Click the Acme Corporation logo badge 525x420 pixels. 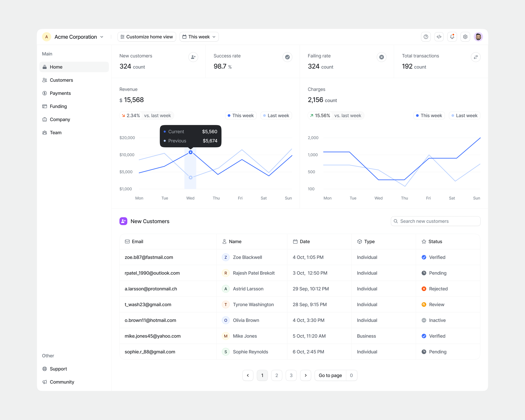47,37
